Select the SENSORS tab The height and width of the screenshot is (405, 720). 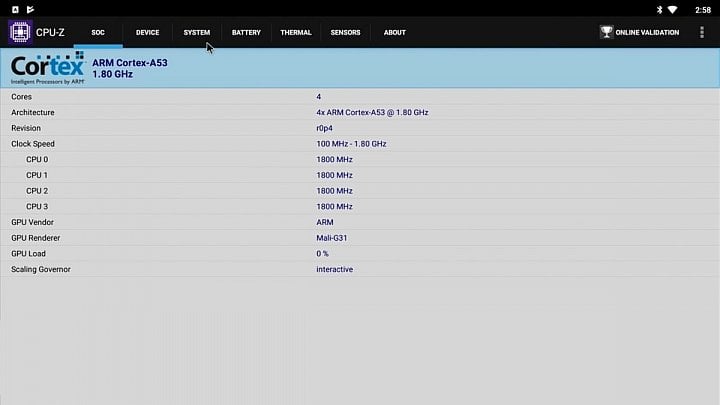[345, 33]
